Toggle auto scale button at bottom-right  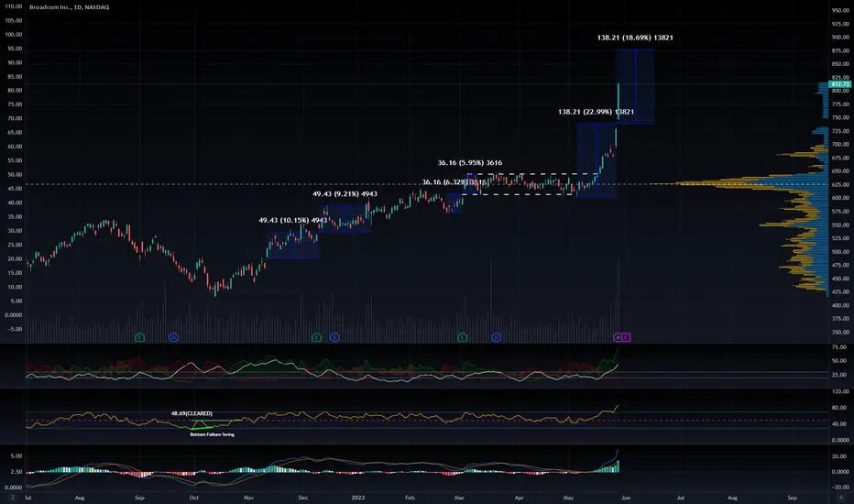pos(841,498)
